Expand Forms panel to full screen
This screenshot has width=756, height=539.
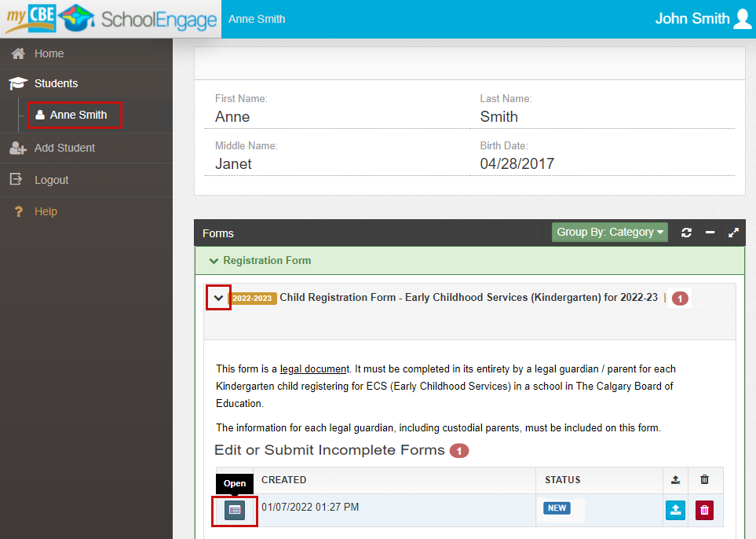click(x=733, y=233)
